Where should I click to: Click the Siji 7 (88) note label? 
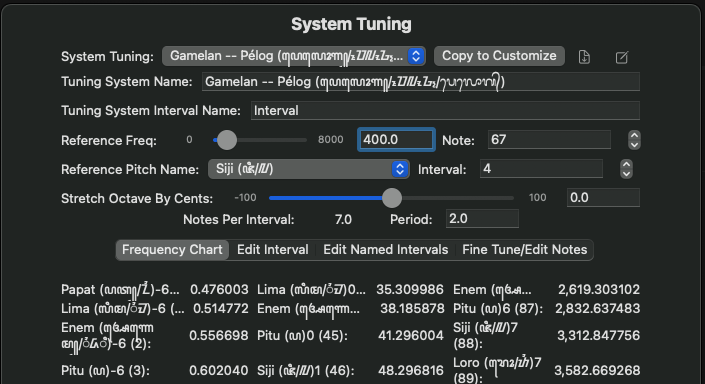pos(486,335)
